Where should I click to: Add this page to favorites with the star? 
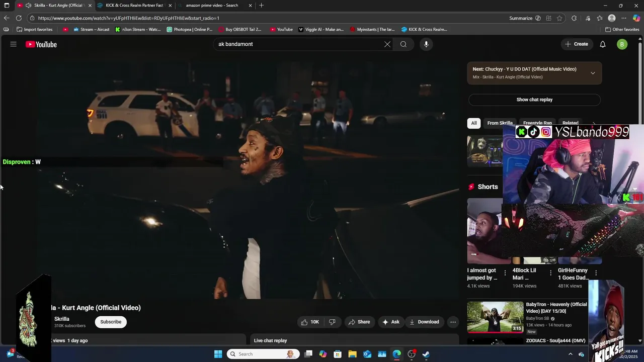tap(559, 18)
